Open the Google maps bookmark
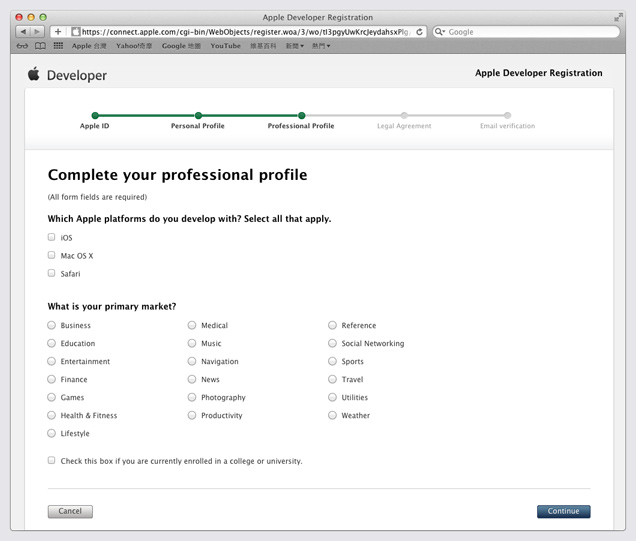636x541 pixels. pos(181,46)
